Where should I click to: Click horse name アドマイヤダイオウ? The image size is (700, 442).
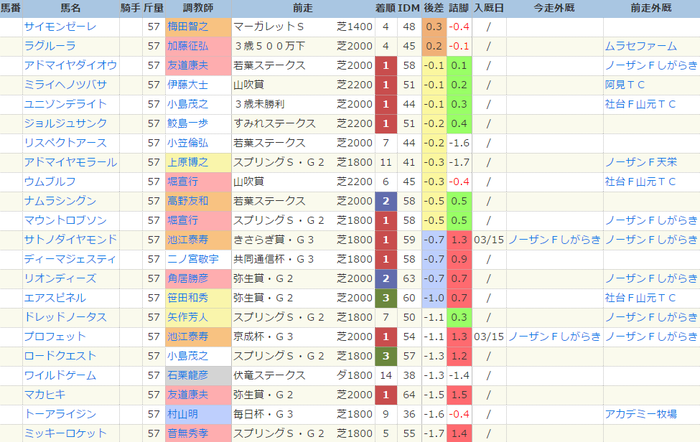click(71, 66)
